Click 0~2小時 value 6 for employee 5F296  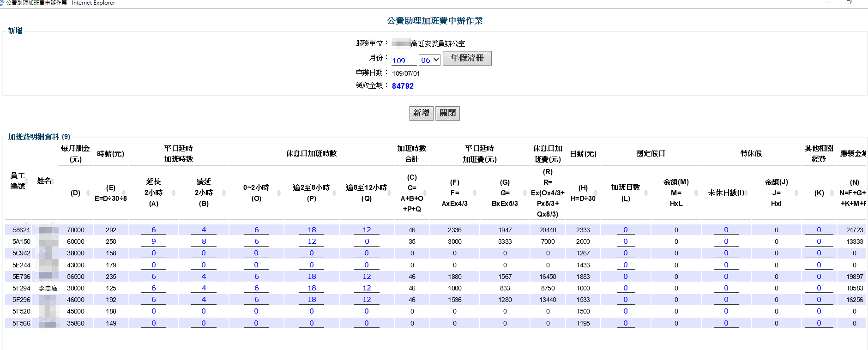(256, 300)
